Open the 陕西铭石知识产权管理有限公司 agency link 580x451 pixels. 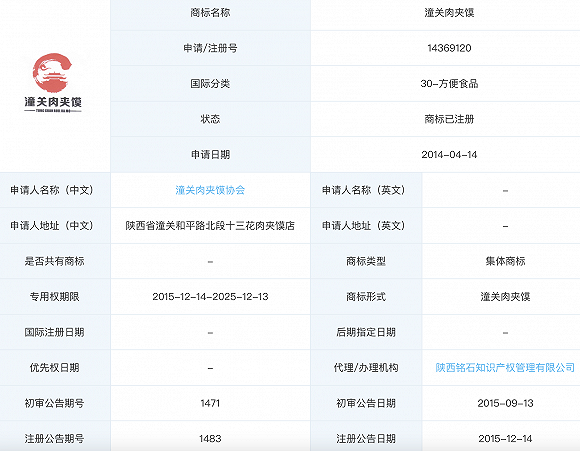pos(505,368)
